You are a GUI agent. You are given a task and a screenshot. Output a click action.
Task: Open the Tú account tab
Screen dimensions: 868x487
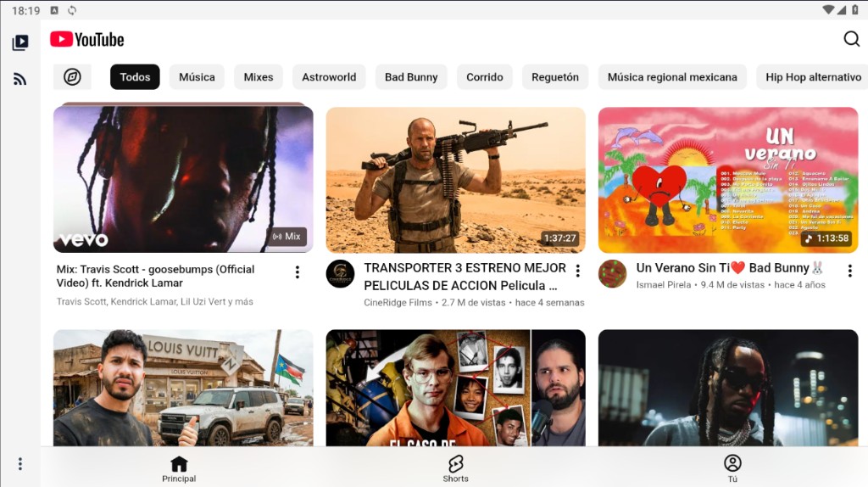[x=732, y=468]
